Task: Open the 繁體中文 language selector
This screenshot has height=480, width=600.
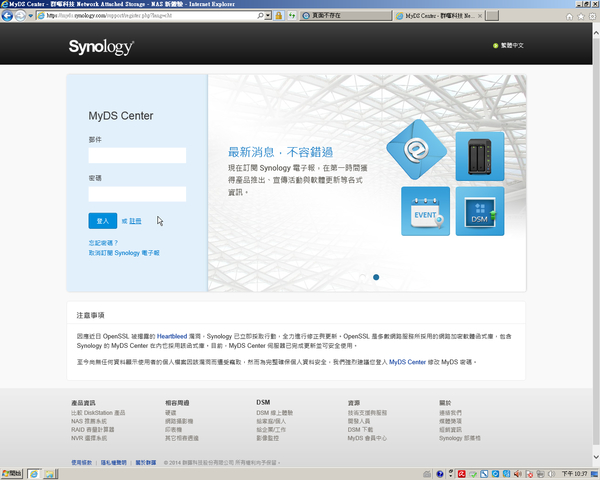Action: pyautogui.click(x=508, y=46)
